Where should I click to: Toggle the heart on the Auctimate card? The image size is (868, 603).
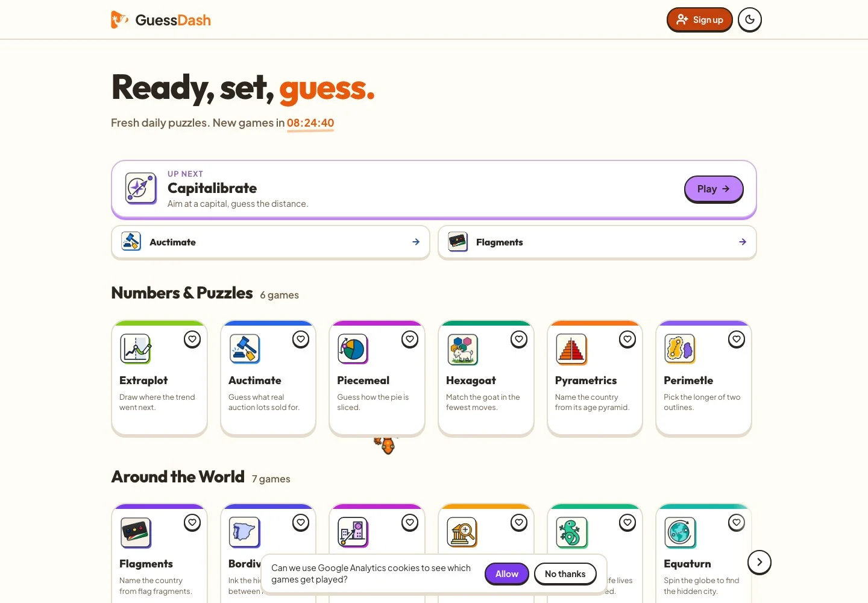[301, 339]
